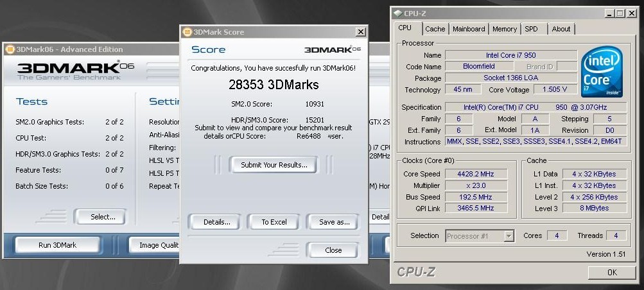Click Submit Your Results button

(x=274, y=165)
